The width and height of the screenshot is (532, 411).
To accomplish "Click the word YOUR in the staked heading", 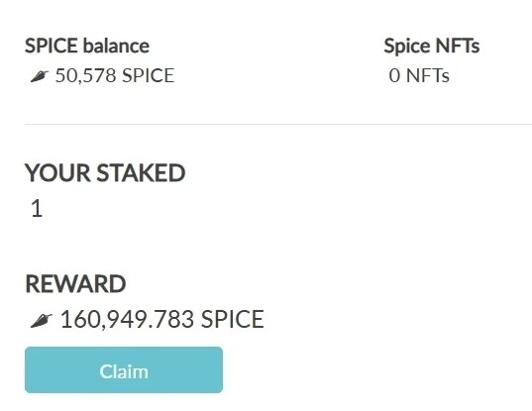I will point(57,173).
